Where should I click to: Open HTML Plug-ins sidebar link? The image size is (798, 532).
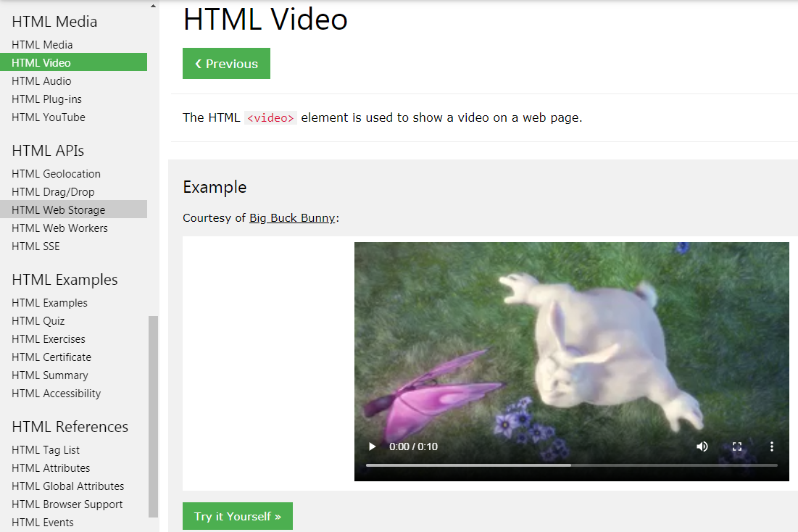[46, 99]
